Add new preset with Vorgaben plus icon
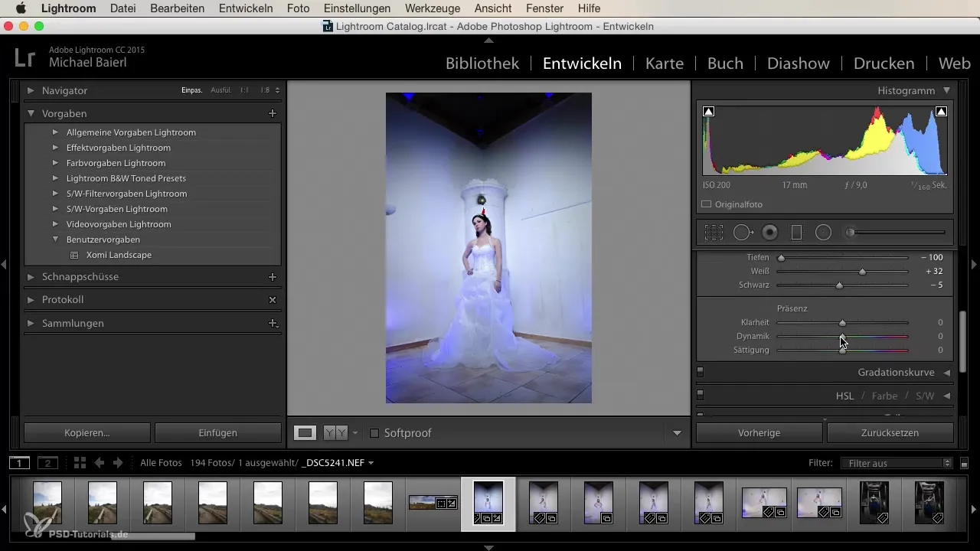The height and width of the screenshot is (551, 980). coord(272,113)
